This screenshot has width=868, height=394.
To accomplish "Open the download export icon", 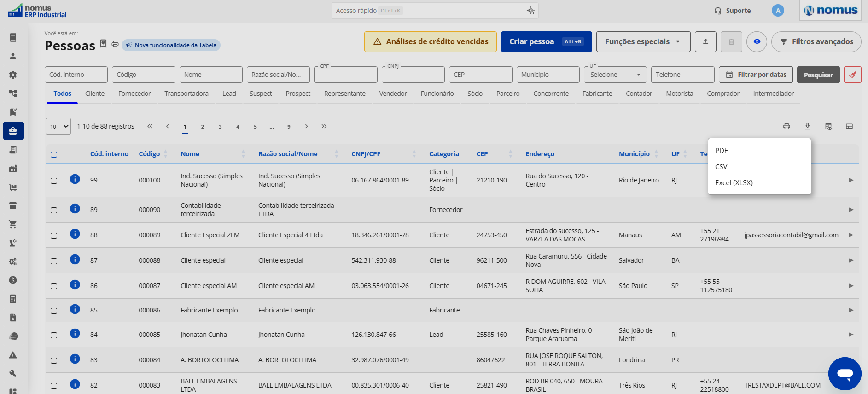I will 807,126.
